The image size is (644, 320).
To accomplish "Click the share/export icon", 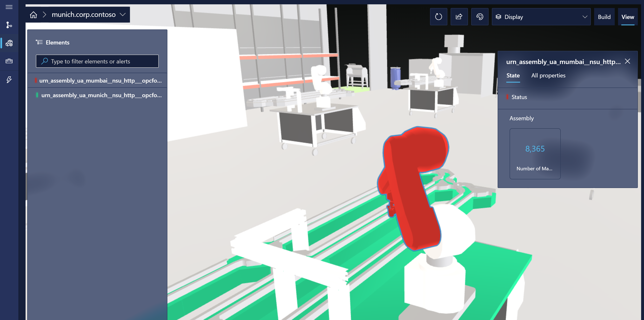I will [x=459, y=17].
